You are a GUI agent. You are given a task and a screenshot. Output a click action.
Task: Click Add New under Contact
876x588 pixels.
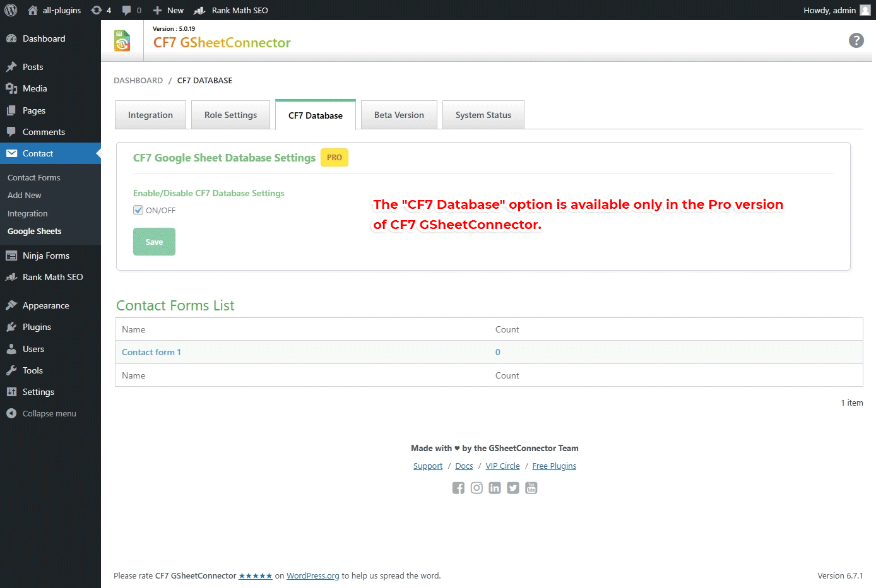[25, 195]
